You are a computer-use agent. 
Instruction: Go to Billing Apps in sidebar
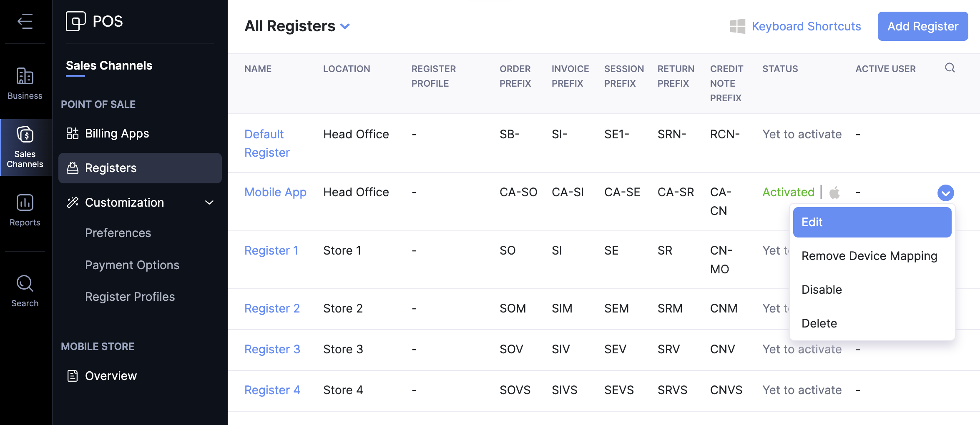point(117,133)
